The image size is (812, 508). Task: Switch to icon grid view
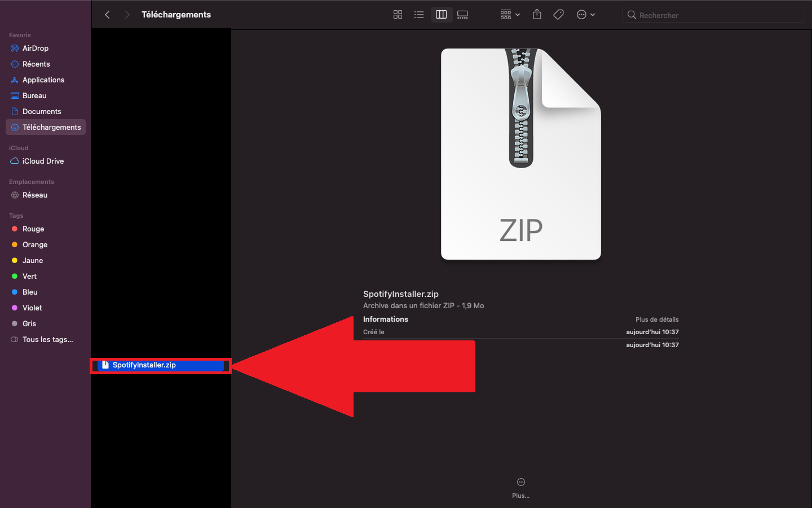click(x=398, y=15)
